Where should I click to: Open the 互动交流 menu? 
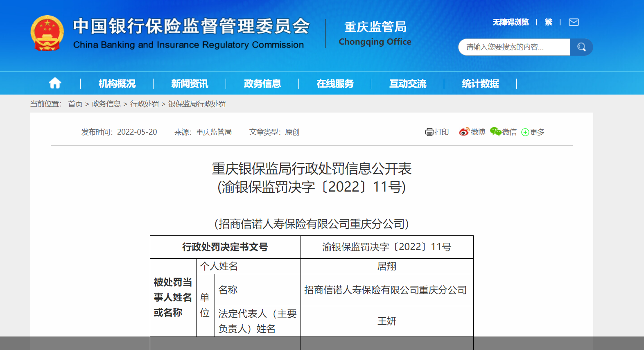tap(408, 84)
